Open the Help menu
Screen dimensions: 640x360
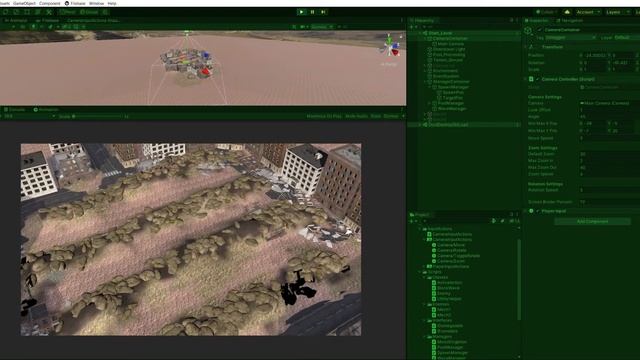pos(112,3)
